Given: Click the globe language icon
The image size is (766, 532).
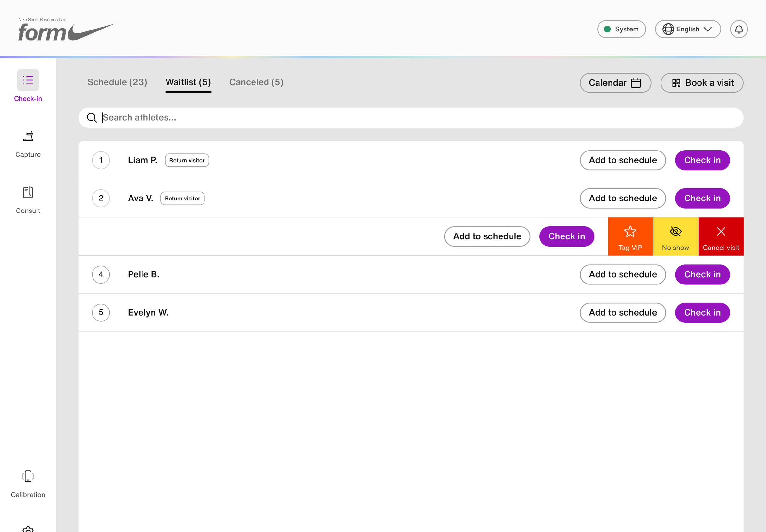Looking at the screenshot, I should 668,29.
